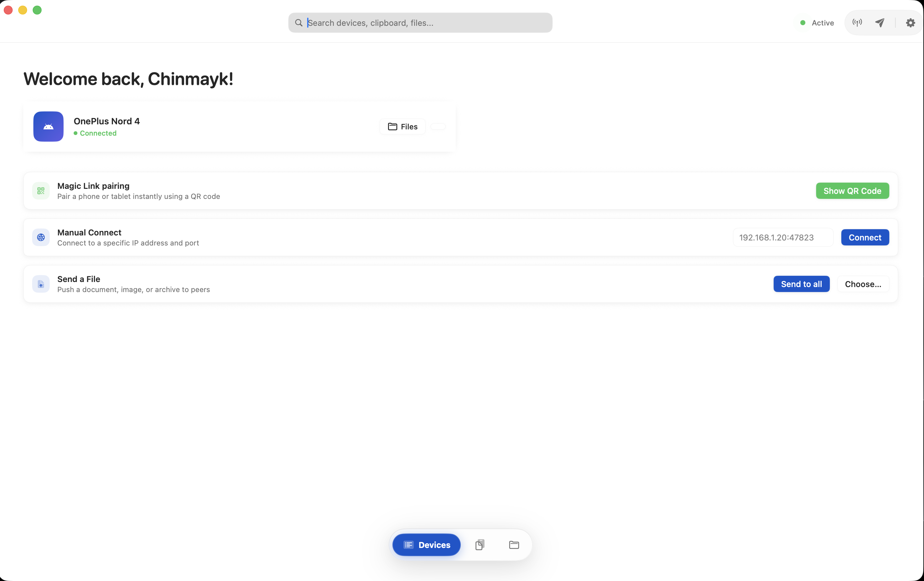Switch to the clipboard tab in bottom bar
This screenshot has width=924, height=581.
coord(480,545)
